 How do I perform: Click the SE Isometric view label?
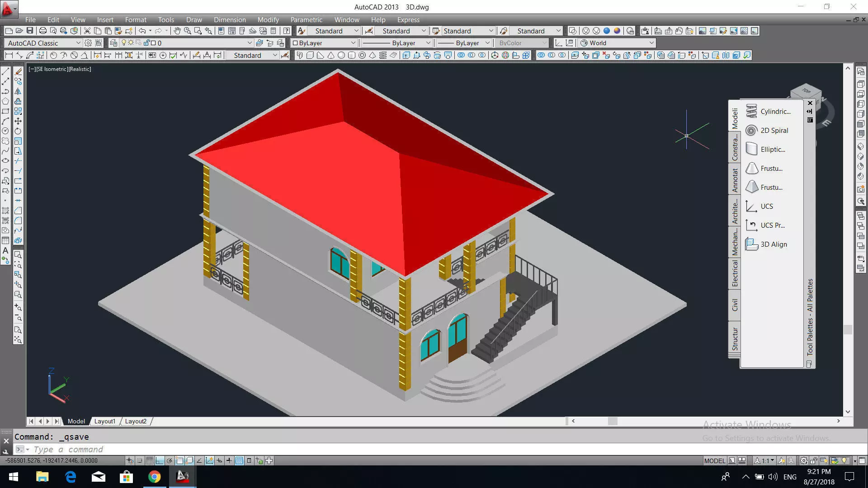point(52,69)
